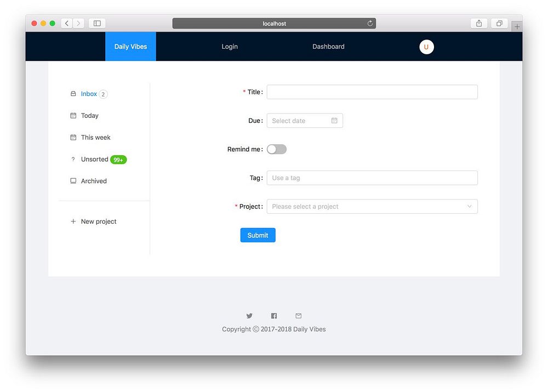Click the Unsorted question mark icon
548x392 pixels.
pos(73,159)
